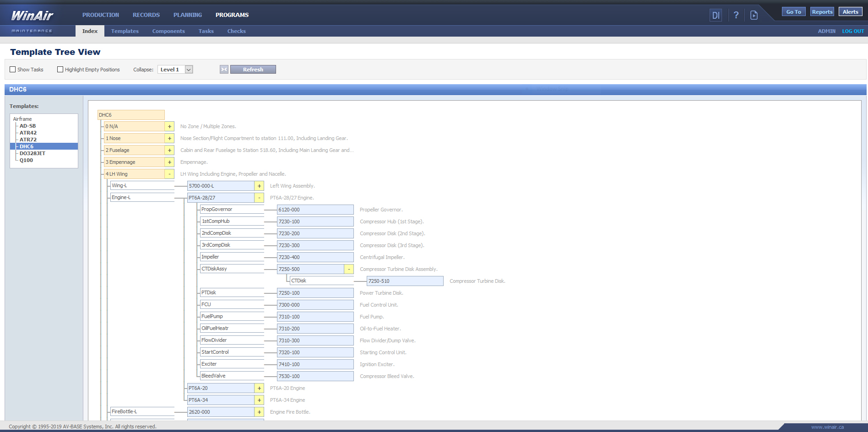Click the Go To button
Image resolution: width=868 pixels, height=432 pixels.
pyautogui.click(x=794, y=12)
